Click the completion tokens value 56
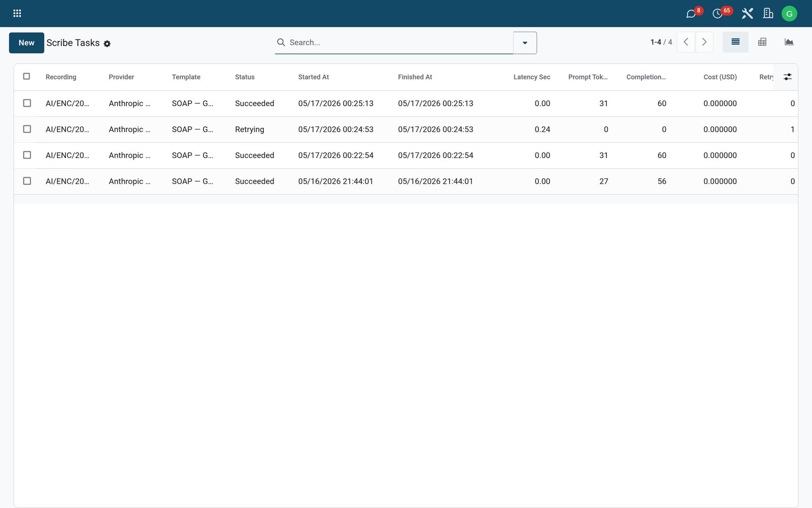 click(662, 181)
